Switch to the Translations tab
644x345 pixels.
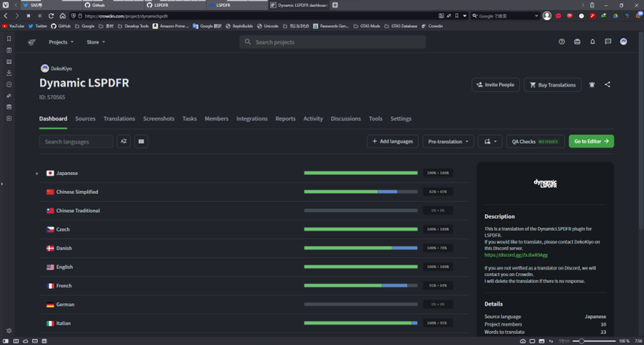(x=119, y=118)
